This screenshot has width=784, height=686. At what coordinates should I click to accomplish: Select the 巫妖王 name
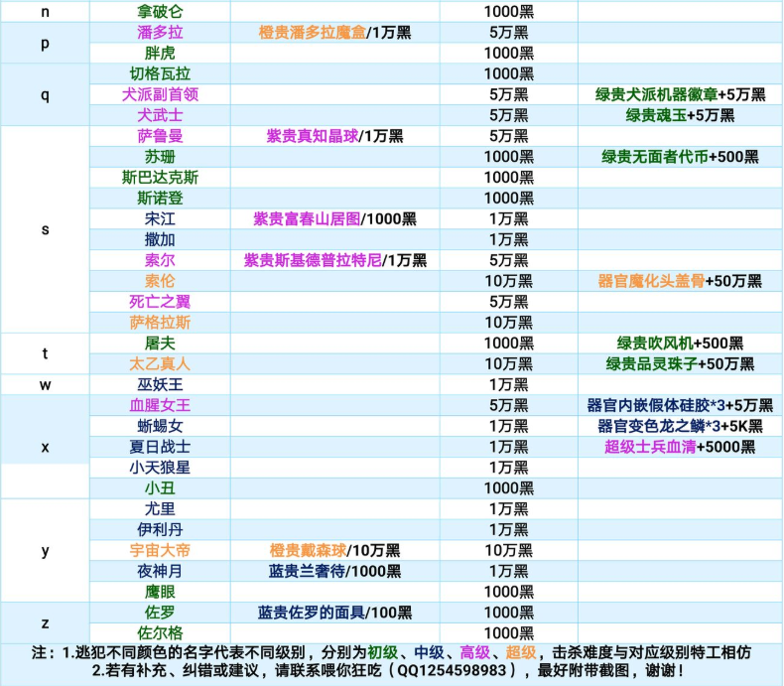coord(160,384)
